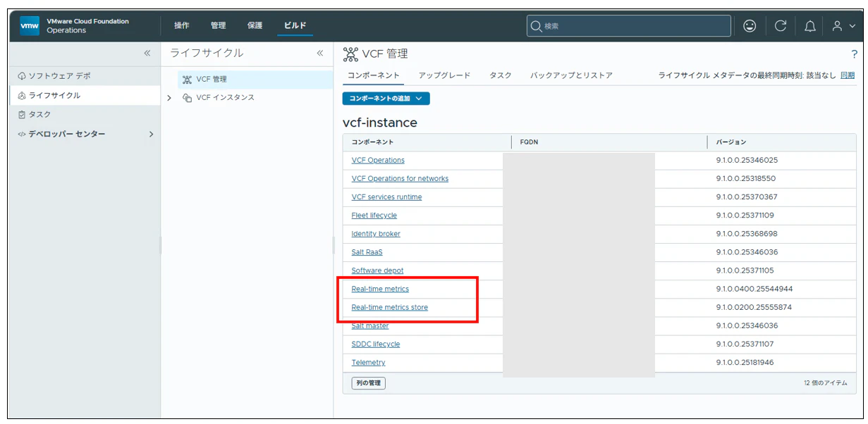This screenshot has height=424, width=868.
Task: Click the コンポーネント column header
Action: pos(372,142)
